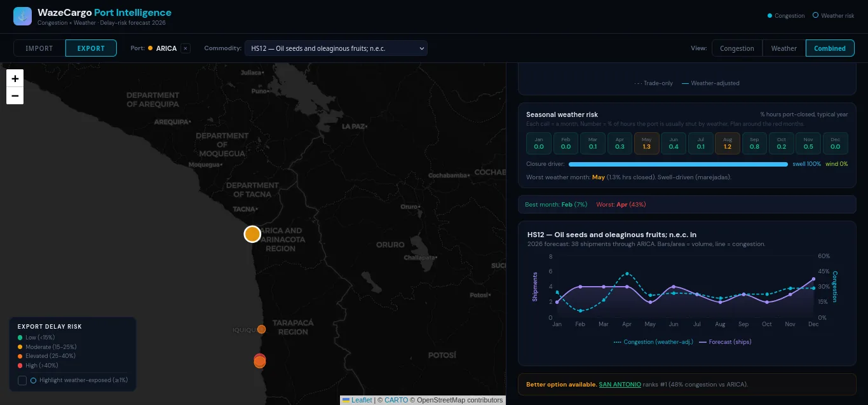Open the CARTO attribution link
The image size is (868, 405).
396,400
